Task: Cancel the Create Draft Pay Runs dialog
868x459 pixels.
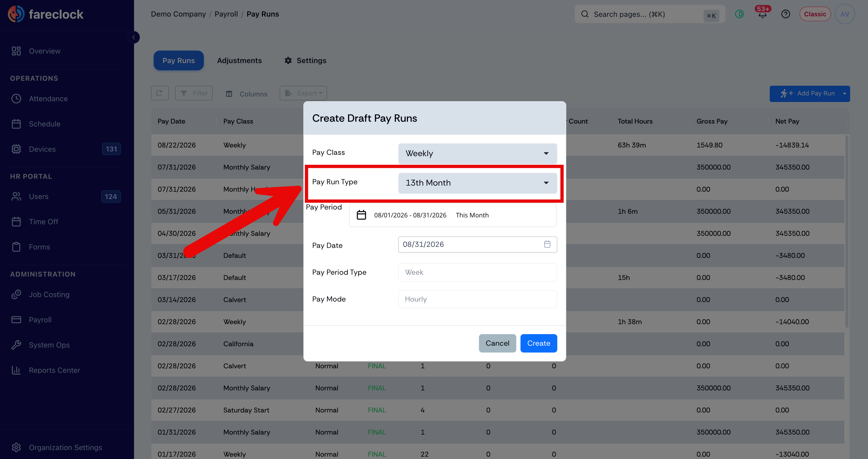Action: [x=497, y=343]
